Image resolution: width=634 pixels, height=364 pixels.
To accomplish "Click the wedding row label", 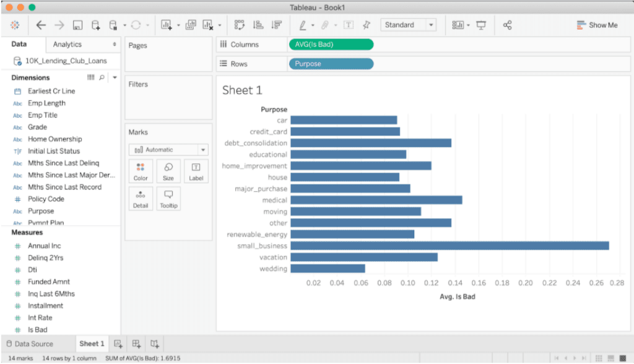I will [273, 269].
